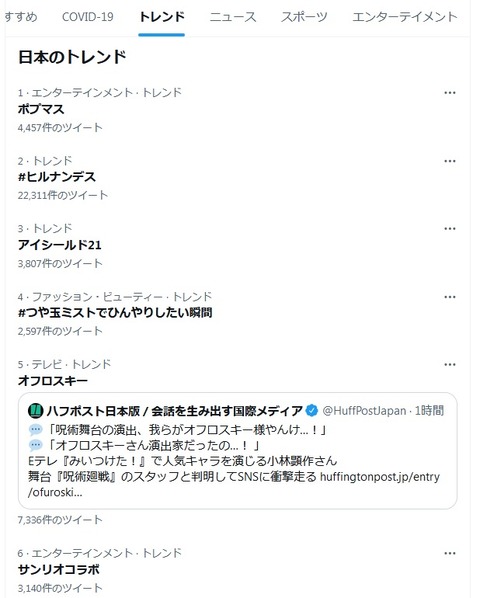480x598 pixels.
Task: Open more options for オフロスキー trend
Action: (449, 365)
